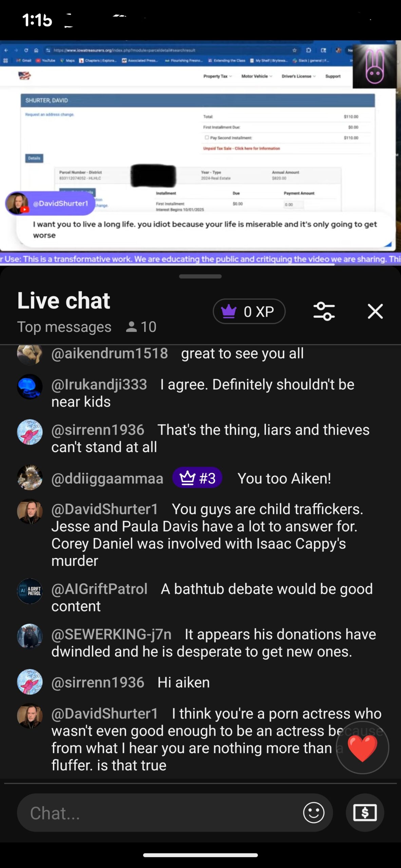Tap the purple crown 0 XP badge
The image size is (401, 868).
pos(249,311)
